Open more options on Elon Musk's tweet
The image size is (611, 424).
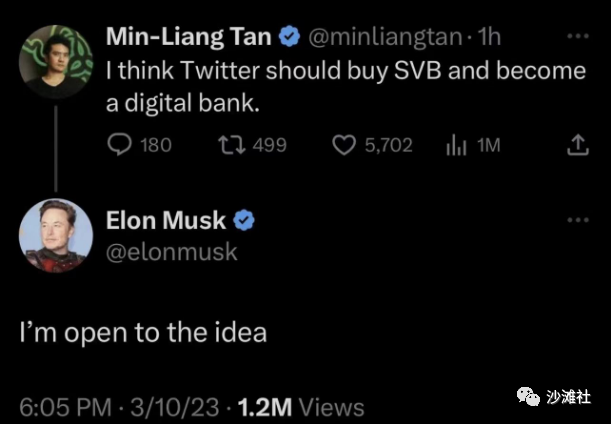pyautogui.click(x=577, y=219)
